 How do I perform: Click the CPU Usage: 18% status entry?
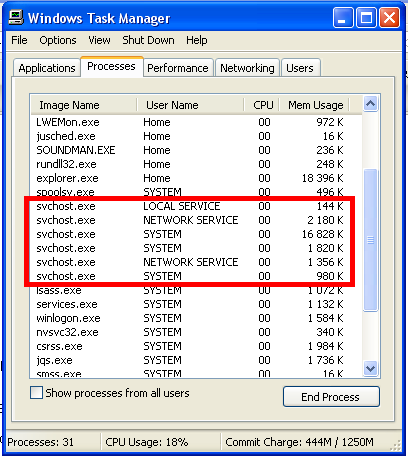pos(147,442)
